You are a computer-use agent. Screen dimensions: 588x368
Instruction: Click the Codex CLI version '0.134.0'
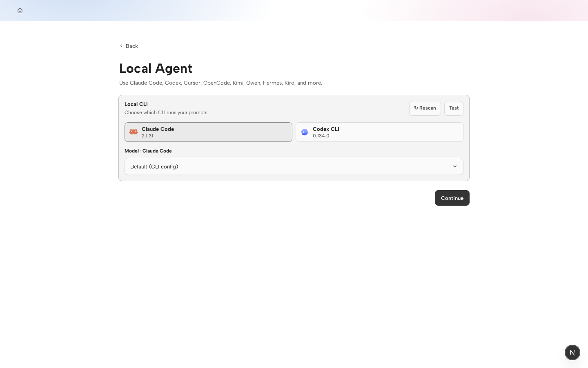click(321, 136)
